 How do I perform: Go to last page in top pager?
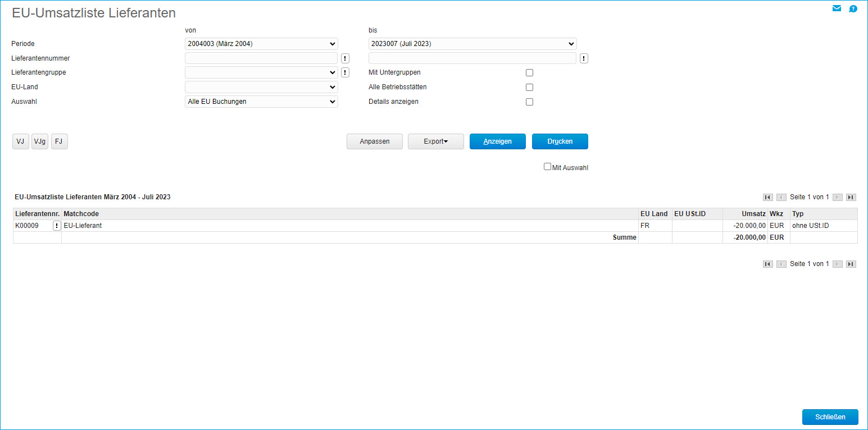pyautogui.click(x=851, y=197)
